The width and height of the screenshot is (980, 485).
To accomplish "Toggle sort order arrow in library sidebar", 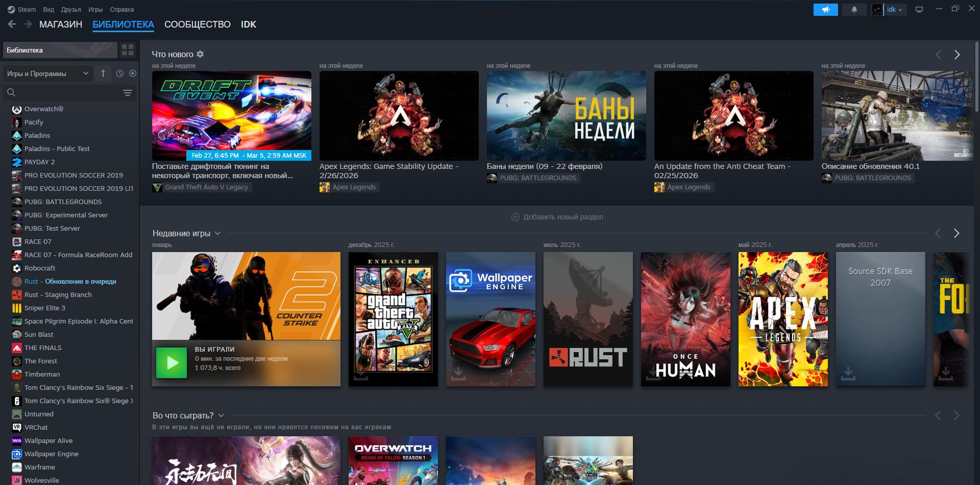I will (x=103, y=73).
